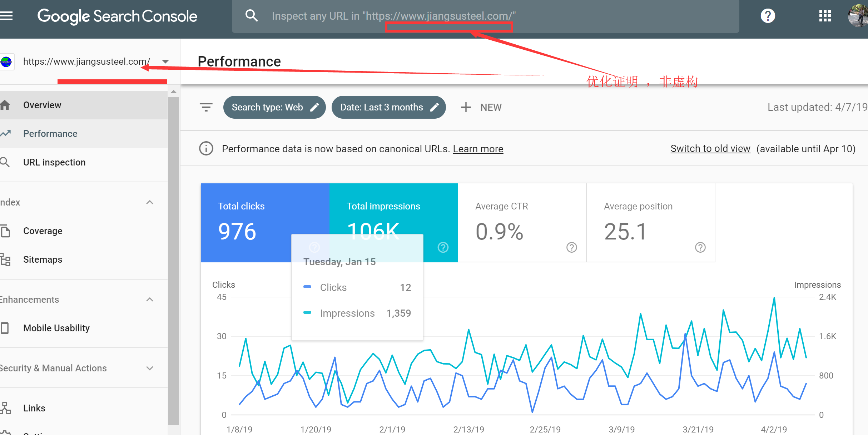The height and width of the screenshot is (435, 868).
Task: Expand Security & Manual Actions section
Action: (150, 368)
